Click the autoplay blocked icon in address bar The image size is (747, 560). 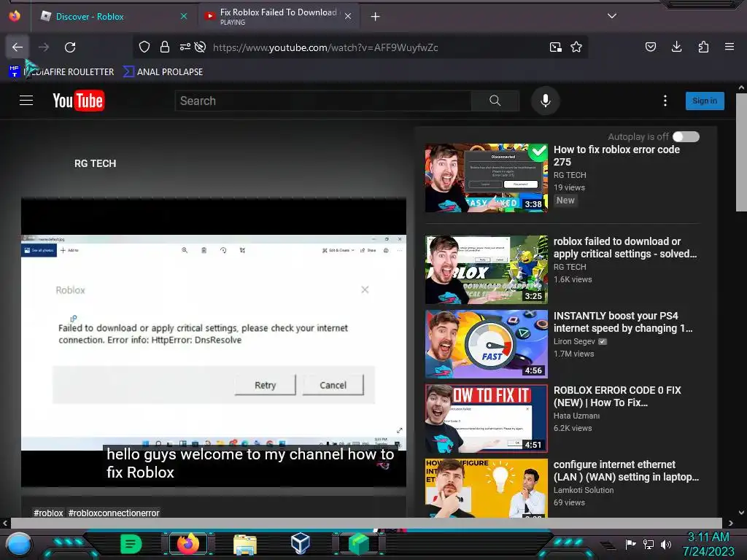200,47
